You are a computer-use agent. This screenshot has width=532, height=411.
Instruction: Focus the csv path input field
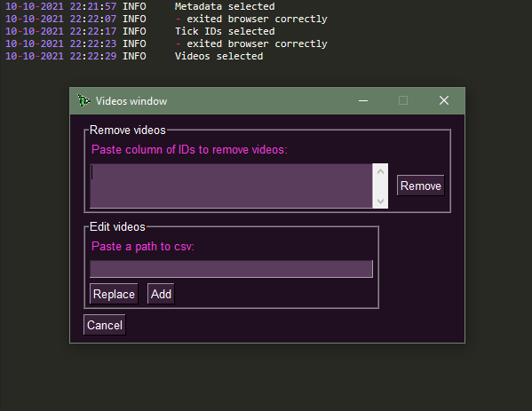click(x=231, y=269)
